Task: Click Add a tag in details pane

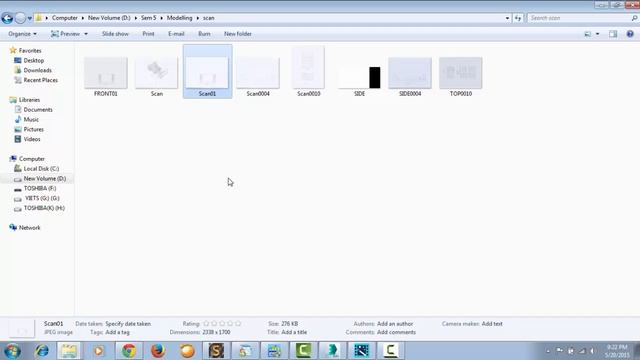Action: pyautogui.click(x=117, y=332)
